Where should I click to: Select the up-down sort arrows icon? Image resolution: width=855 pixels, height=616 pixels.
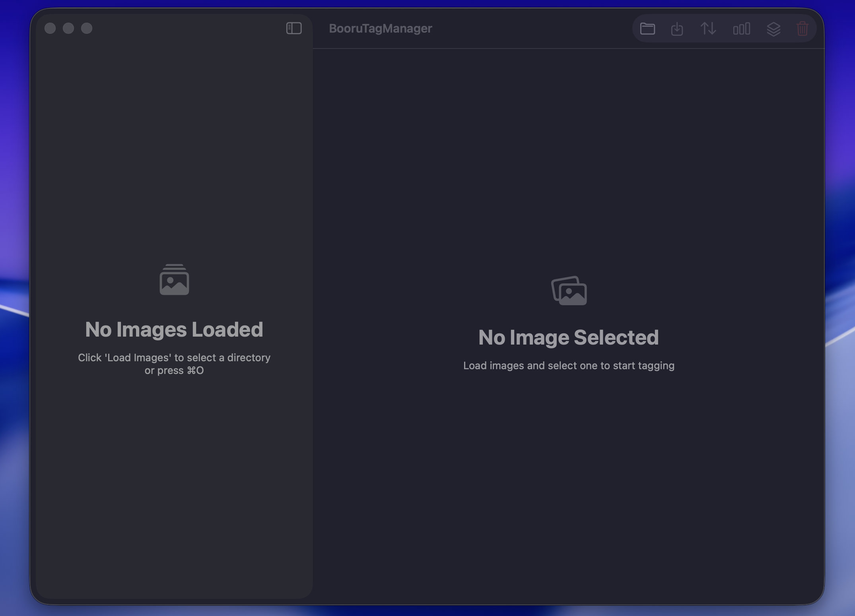pyautogui.click(x=708, y=29)
